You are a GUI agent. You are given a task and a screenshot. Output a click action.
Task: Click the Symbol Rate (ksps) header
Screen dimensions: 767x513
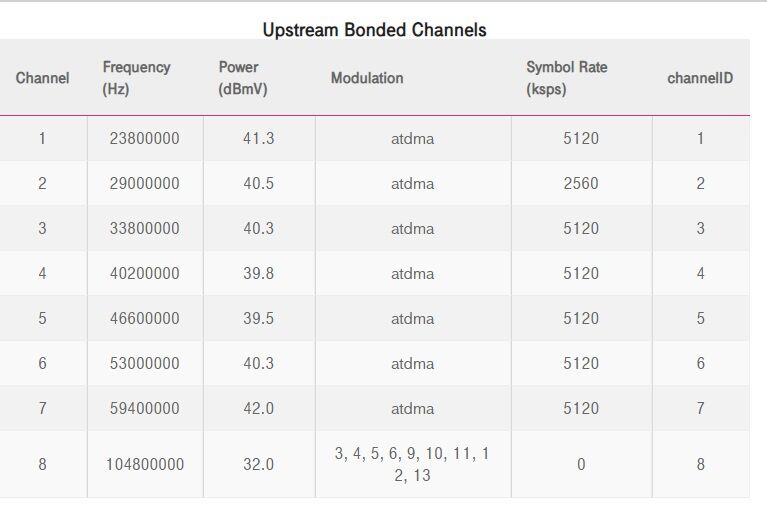click(566, 78)
